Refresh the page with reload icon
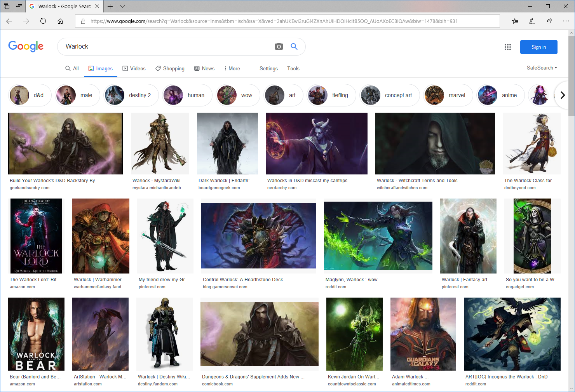Viewport: 575px width, 392px height. tap(43, 21)
